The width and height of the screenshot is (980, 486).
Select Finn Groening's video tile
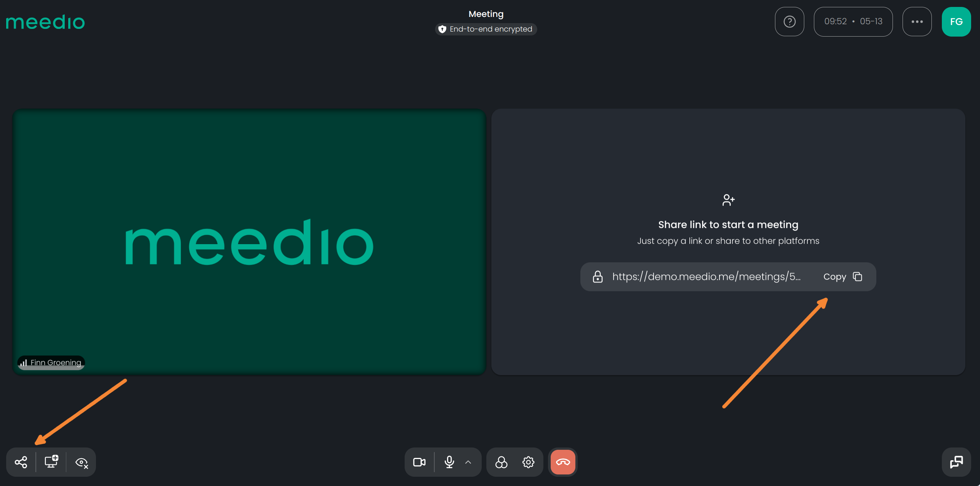click(249, 242)
